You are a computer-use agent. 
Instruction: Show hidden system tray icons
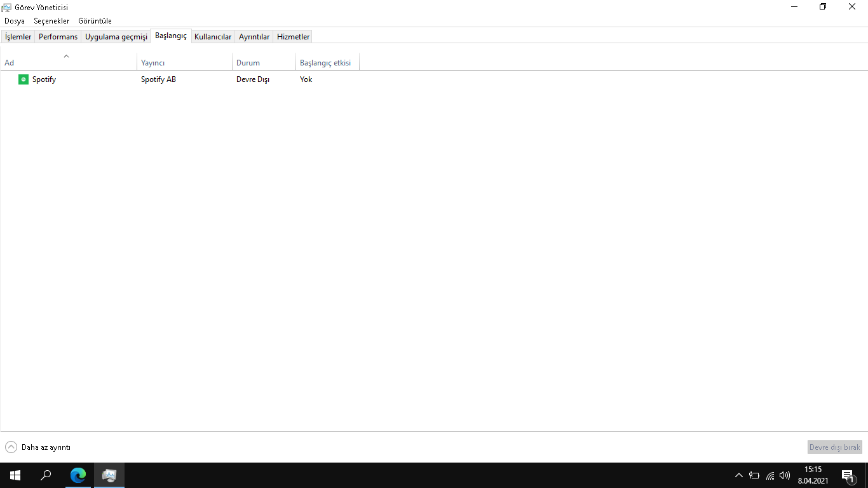(738, 475)
